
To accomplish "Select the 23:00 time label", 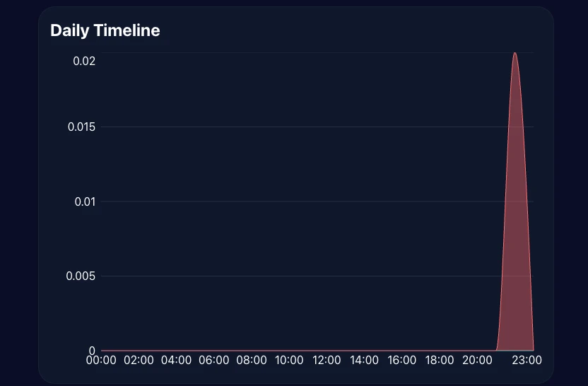I will [527, 360].
